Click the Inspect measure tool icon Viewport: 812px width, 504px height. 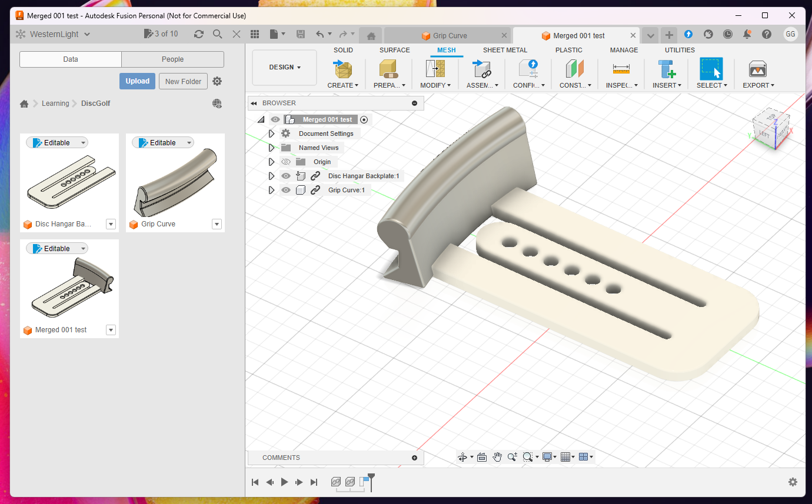pos(621,69)
